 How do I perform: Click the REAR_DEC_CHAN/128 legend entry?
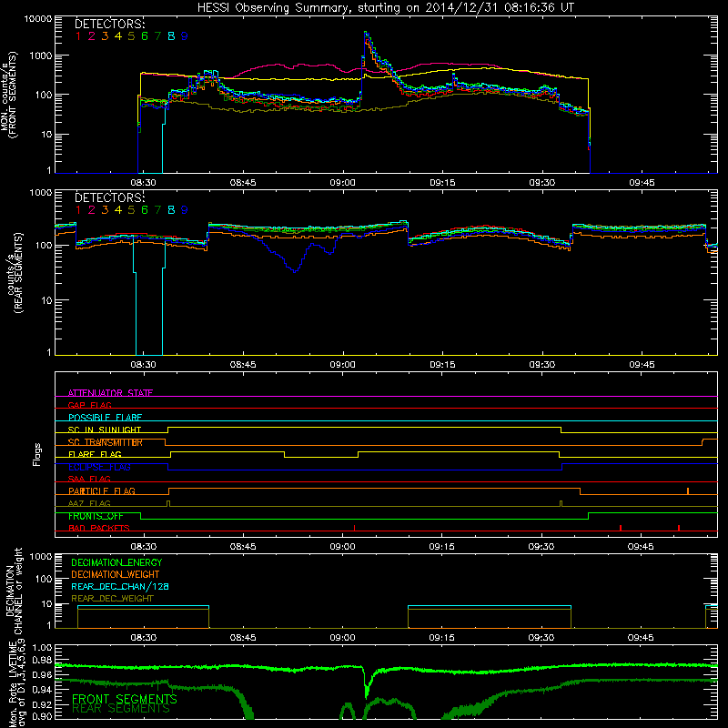click(x=120, y=587)
